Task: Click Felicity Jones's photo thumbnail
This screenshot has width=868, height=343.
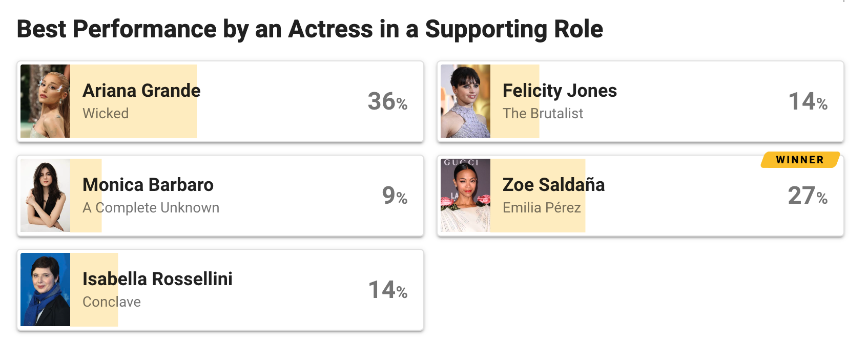Action: [x=465, y=101]
